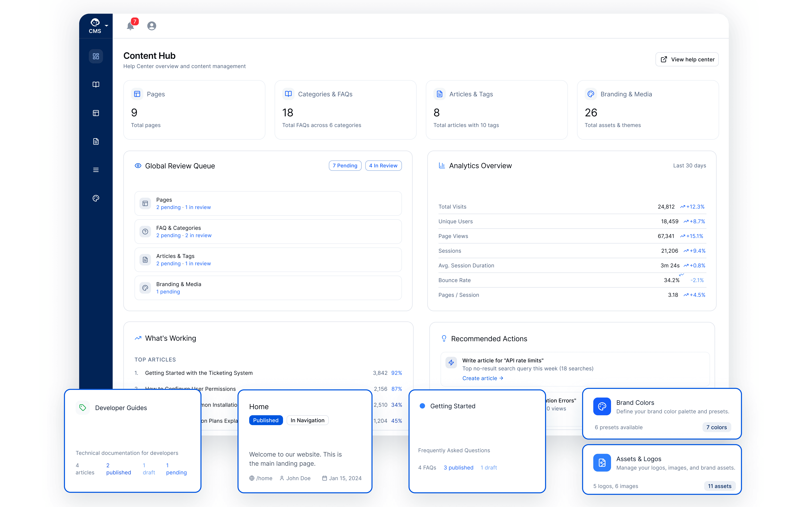
Task: Click the Getting Started blue color dot
Action: 422,406
